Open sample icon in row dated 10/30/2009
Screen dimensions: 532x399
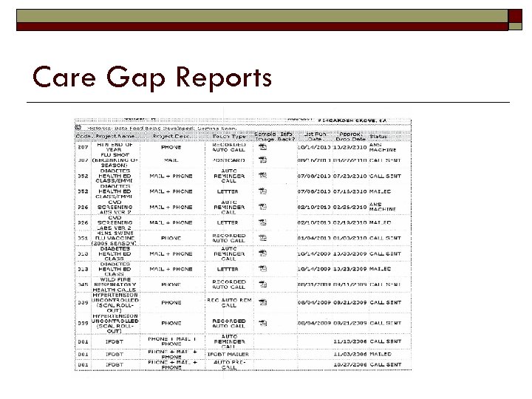(262, 253)
